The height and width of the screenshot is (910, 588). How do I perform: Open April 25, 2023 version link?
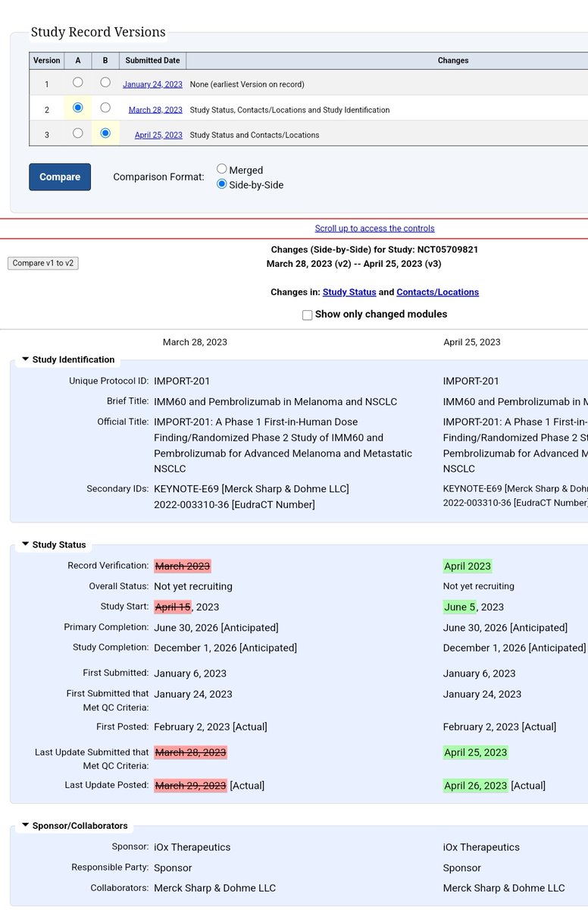pos(158,135)
